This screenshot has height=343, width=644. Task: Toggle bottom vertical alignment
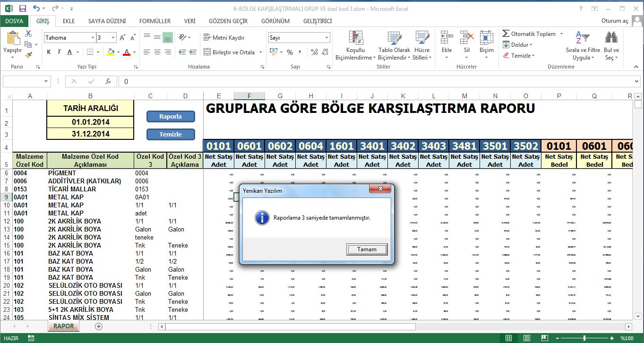pos(167,37)
